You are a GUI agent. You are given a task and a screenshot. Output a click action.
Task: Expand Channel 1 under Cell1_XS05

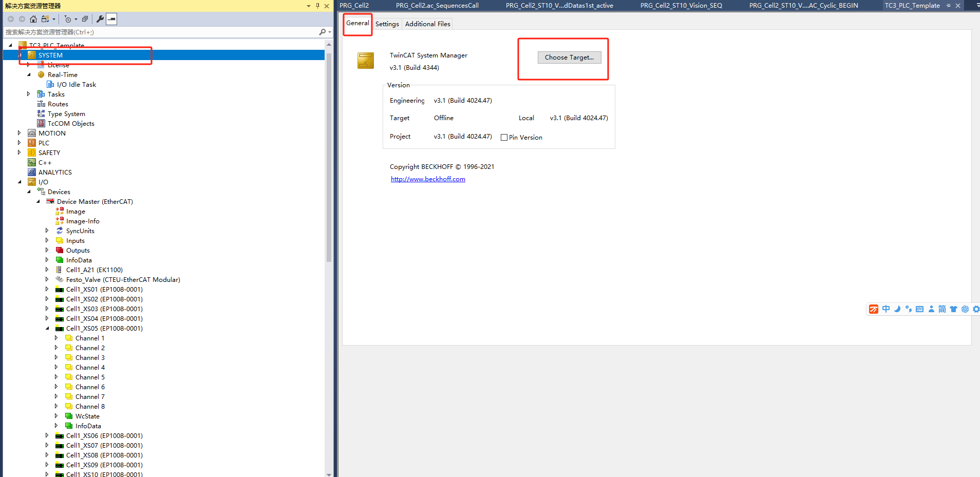point(56,338)
